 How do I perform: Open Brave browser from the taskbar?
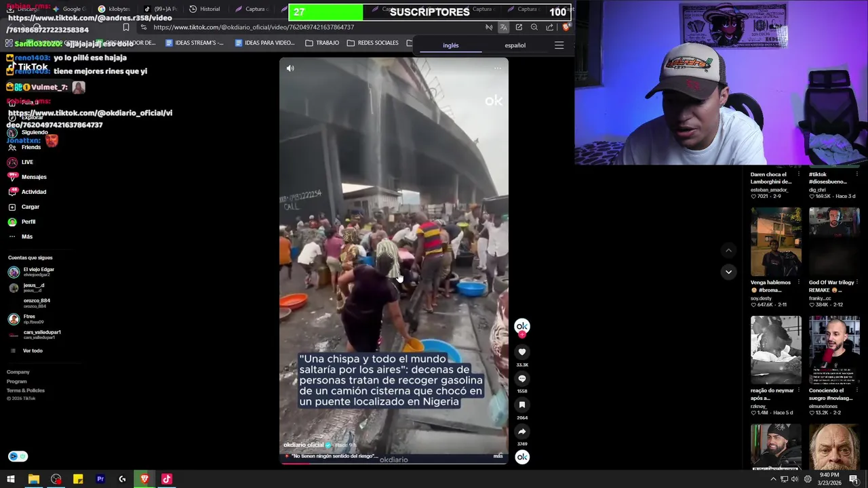pyautogui.click(x=144, y=479)
